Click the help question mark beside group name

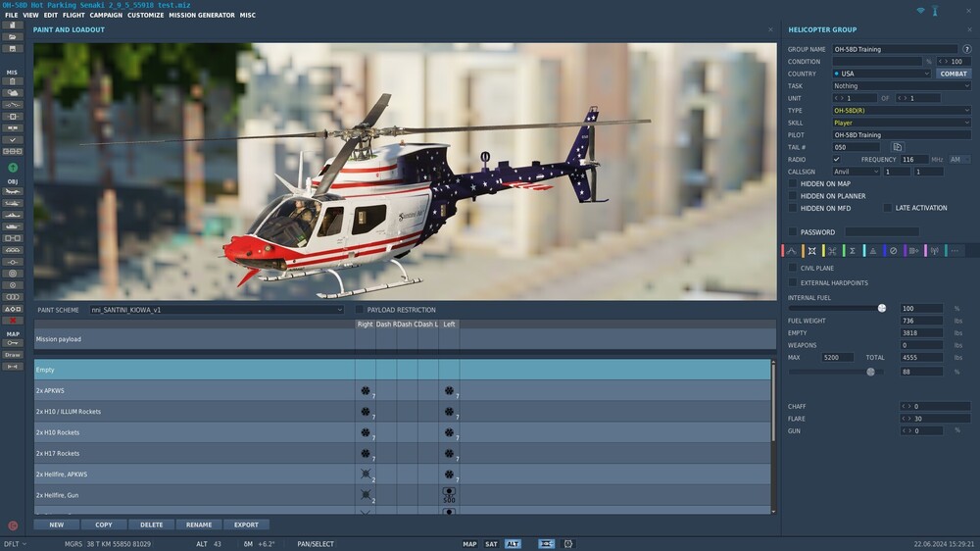[x=966, y=49]
